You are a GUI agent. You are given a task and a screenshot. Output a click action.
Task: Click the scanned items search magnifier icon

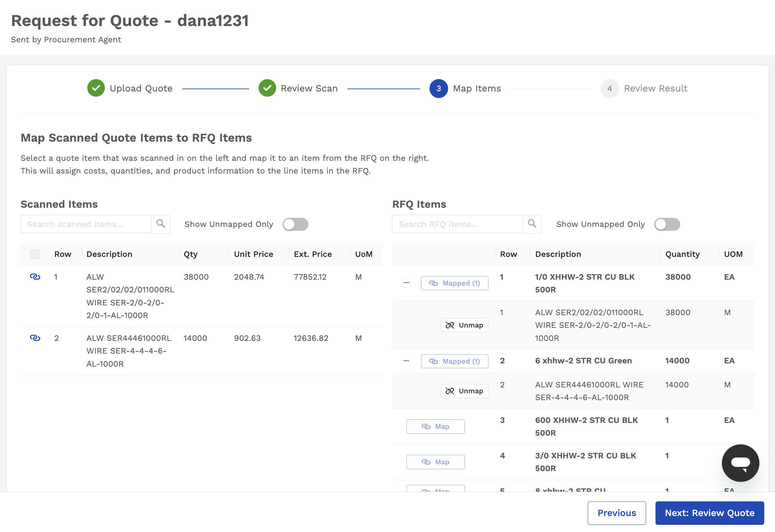pos(161,224)
